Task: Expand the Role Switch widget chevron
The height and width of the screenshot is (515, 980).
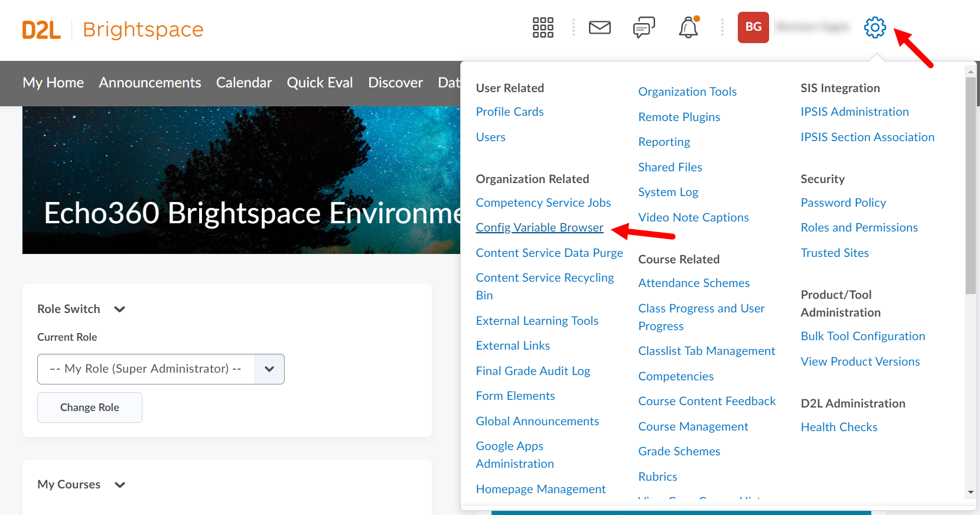Action: (120, 309)
